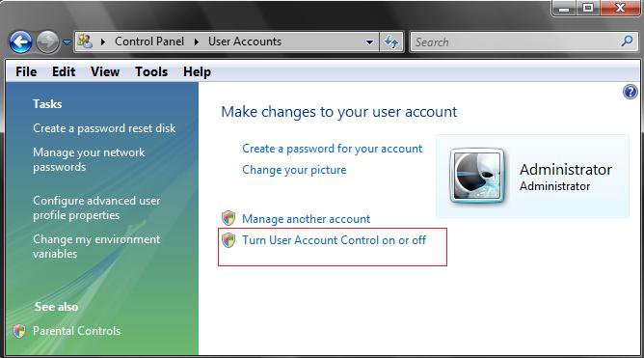Click the User Accounts icon in address bar
This screenshot has width=644, height=358.
[85, 41]
